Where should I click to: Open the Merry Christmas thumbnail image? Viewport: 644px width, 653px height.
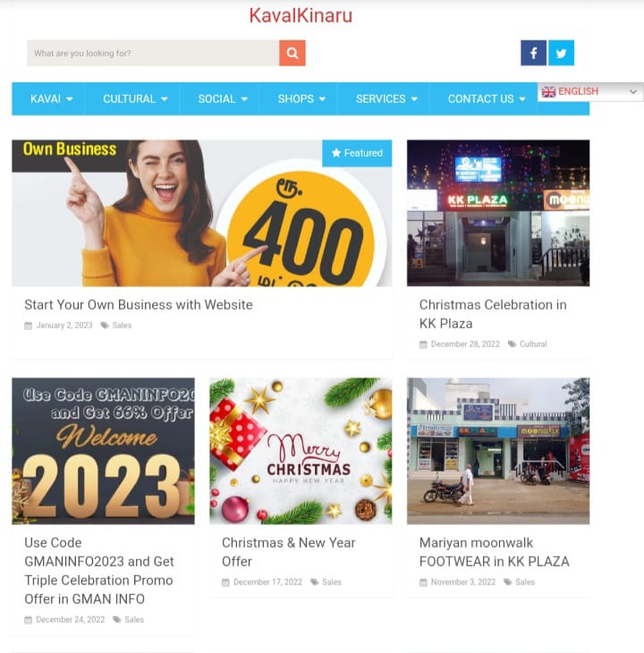(x=301, y=451)
